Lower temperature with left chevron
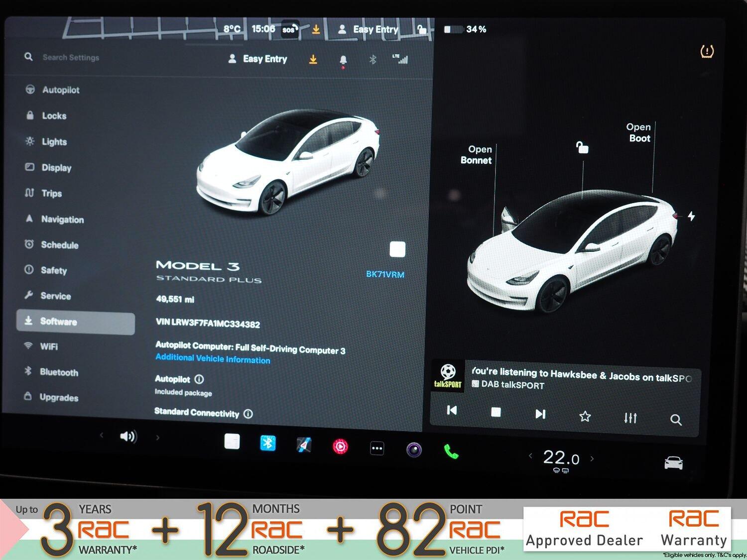Image resolution: width=747 pixels, height=560 pixels. tap(530, 455)
